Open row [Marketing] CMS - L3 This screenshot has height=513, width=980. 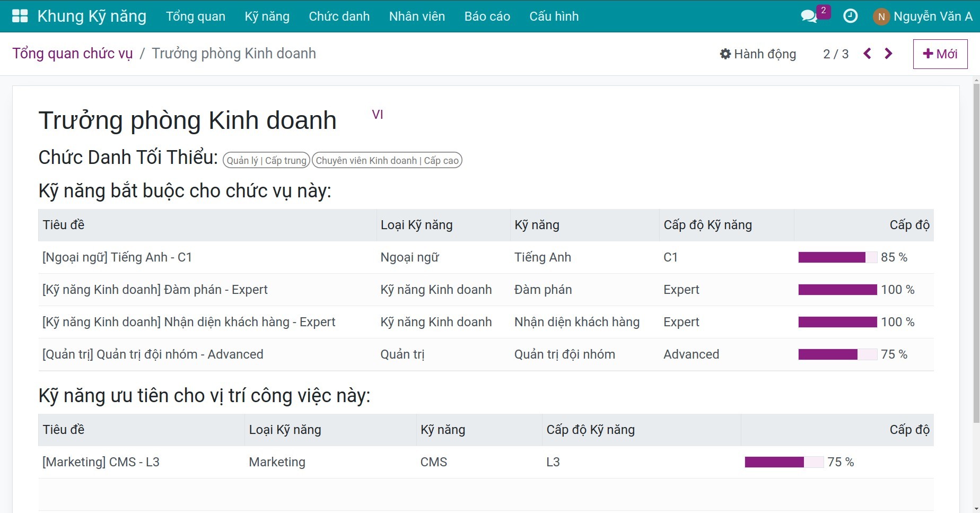[486, 462]
